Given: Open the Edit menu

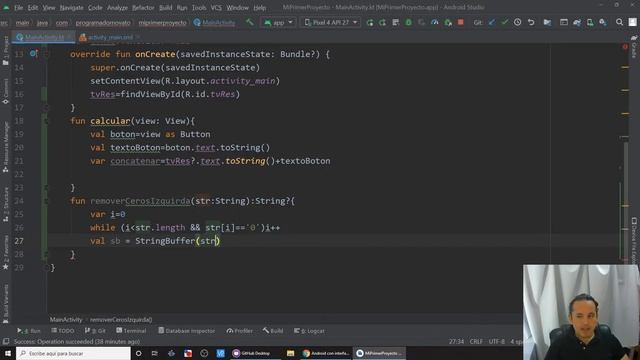Looking at the screenshot, I should pyautogui.click(x=33, y=8).
